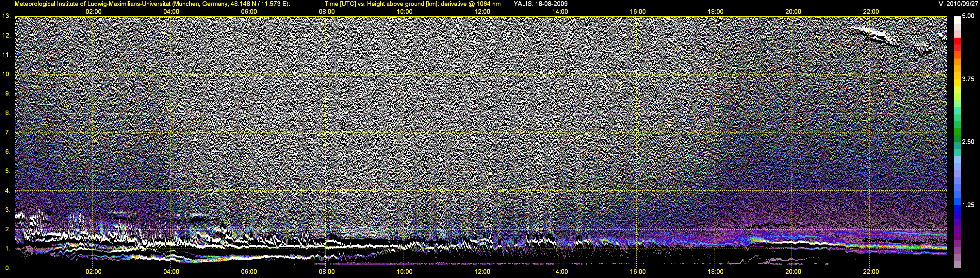Click the '6.' height axis label

pyautogui.click(x=8, y=151)
